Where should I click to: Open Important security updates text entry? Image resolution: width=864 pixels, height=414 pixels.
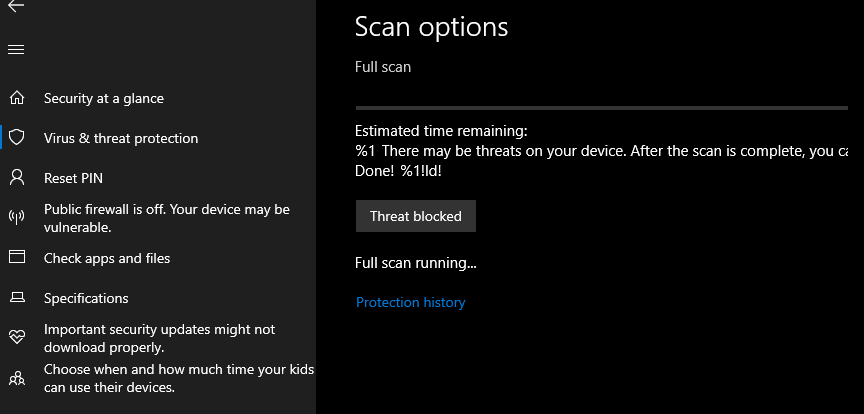[159, 338]
